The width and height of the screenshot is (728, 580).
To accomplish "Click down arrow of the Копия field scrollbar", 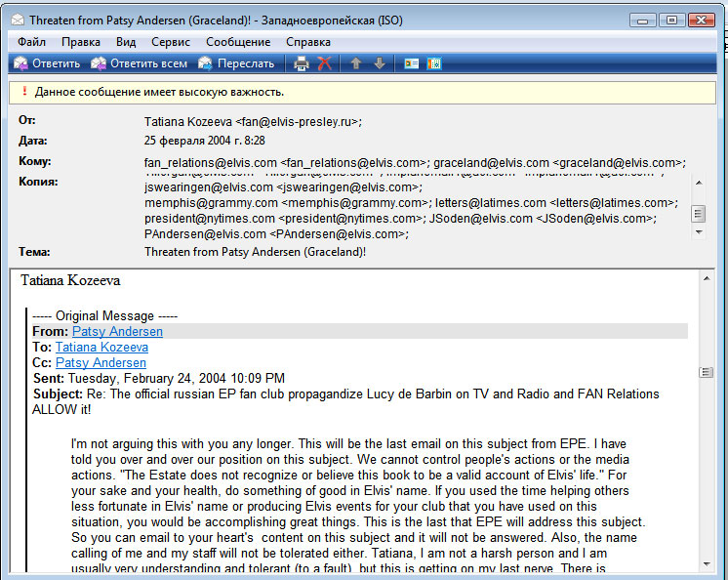I will (x=699, y=231).
